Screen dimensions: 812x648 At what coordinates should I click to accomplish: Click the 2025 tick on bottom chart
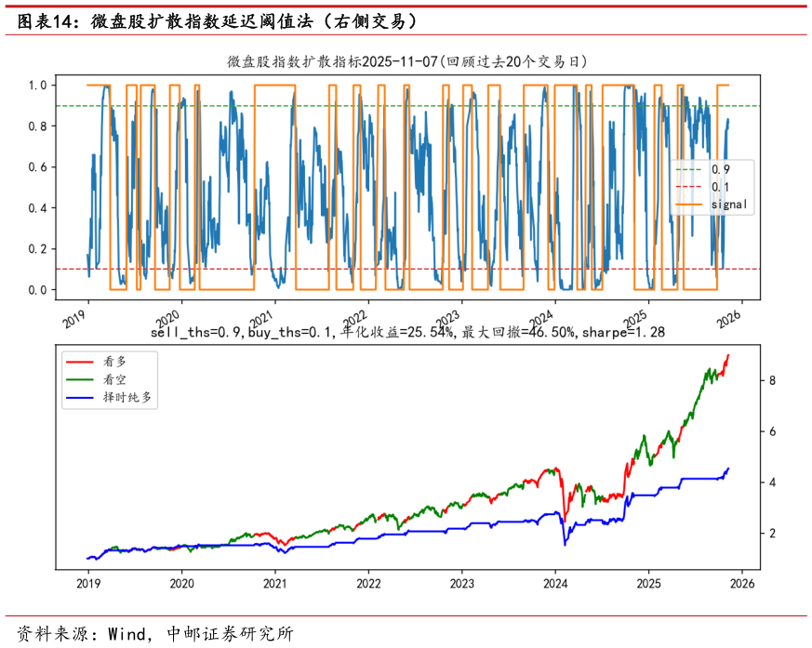click(648, 585)
